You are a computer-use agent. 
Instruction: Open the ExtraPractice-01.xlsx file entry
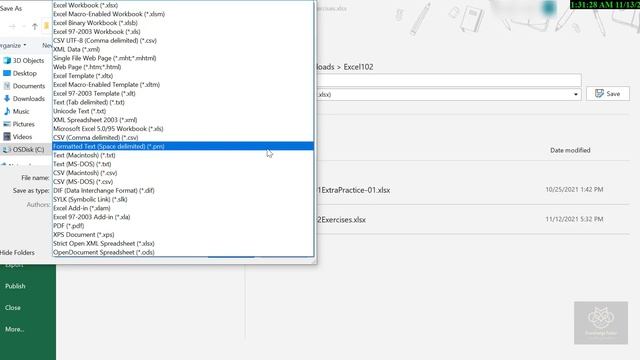(x=353, y=190)
